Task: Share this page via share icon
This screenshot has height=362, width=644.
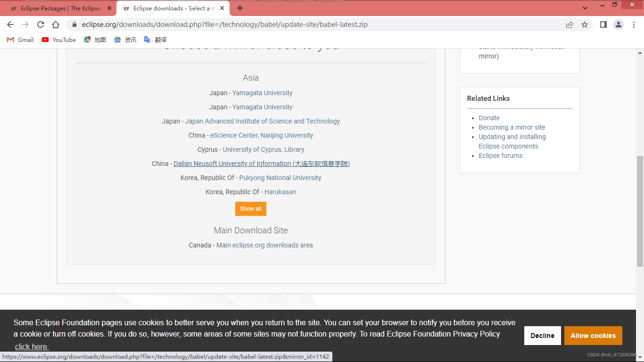Action: tap(570, 25)
